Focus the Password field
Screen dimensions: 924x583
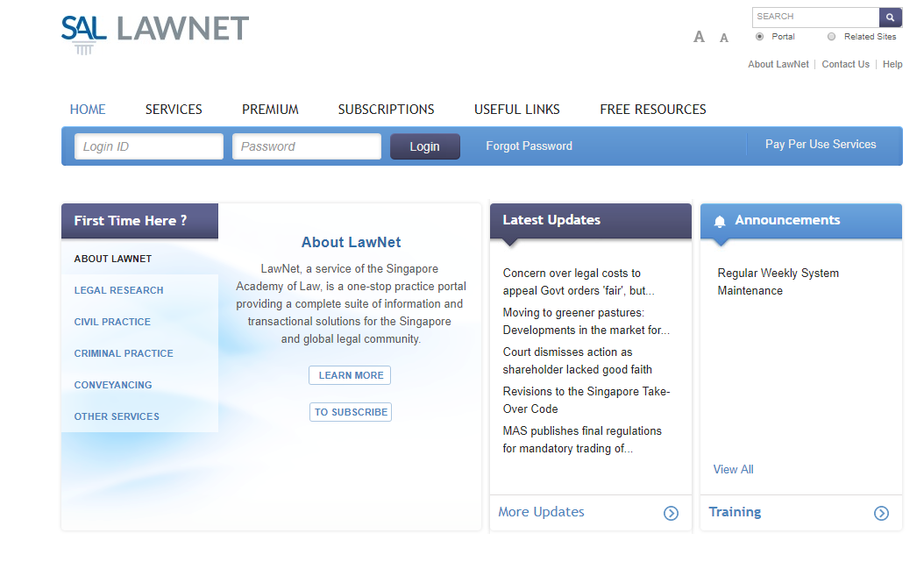[x=307, y=146]
